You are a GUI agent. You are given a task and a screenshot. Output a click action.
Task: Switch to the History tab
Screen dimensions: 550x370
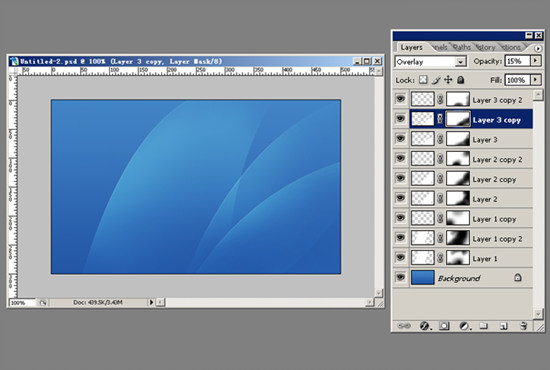pyautogui.click(x=485, y=47)
